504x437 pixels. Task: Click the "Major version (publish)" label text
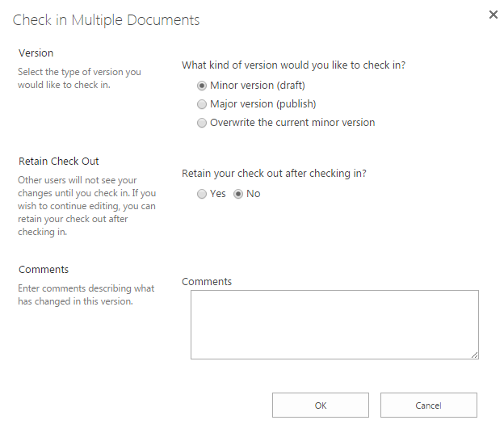point(262,104)
